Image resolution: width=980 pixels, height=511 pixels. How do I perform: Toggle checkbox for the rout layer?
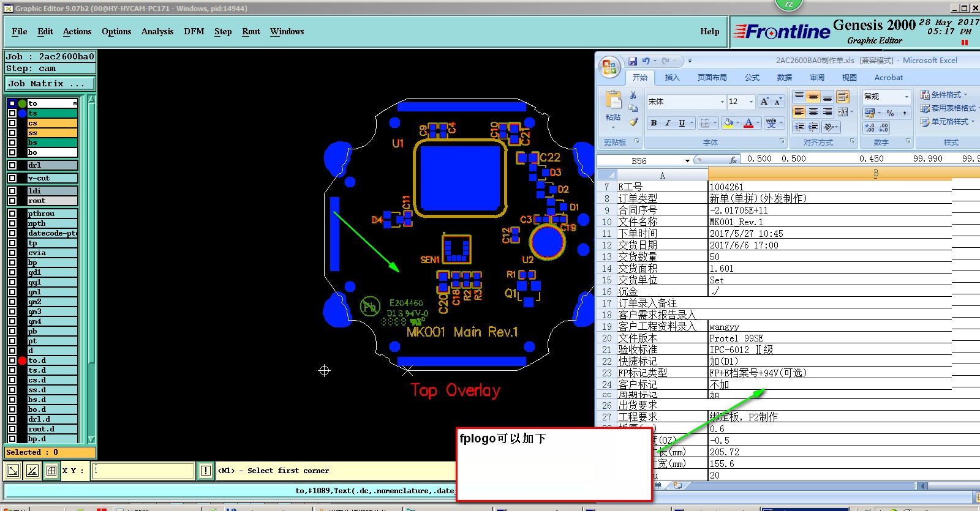click(12, 201)
